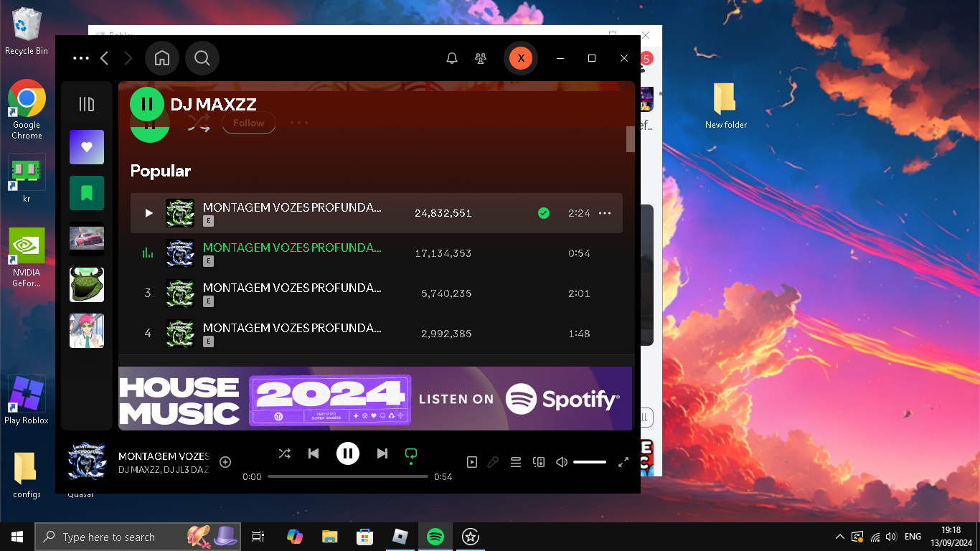Select track title in the 1:48 row
This screenshot has height=551, width=980.
[292, 328]
